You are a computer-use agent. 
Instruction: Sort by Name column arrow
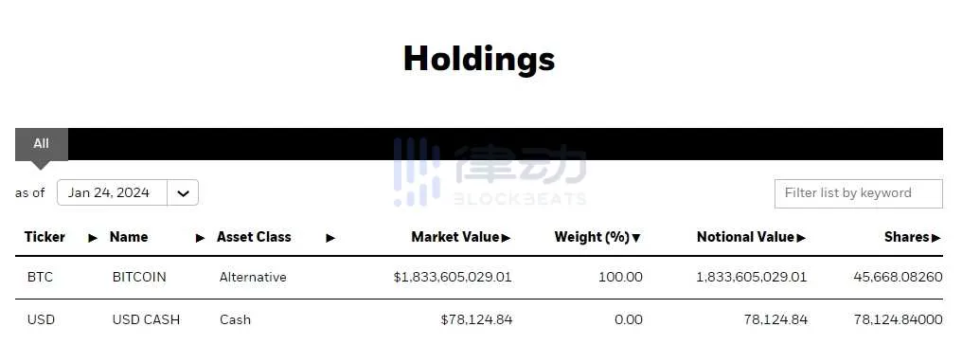pos(200,238)
